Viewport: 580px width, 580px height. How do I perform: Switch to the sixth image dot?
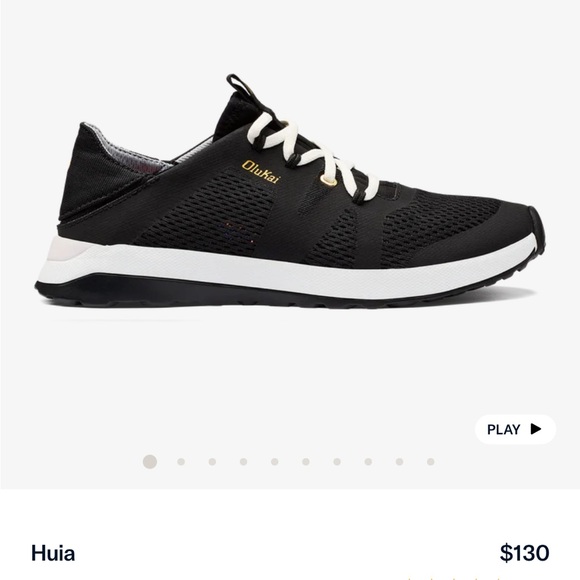(x=306, y=462)
